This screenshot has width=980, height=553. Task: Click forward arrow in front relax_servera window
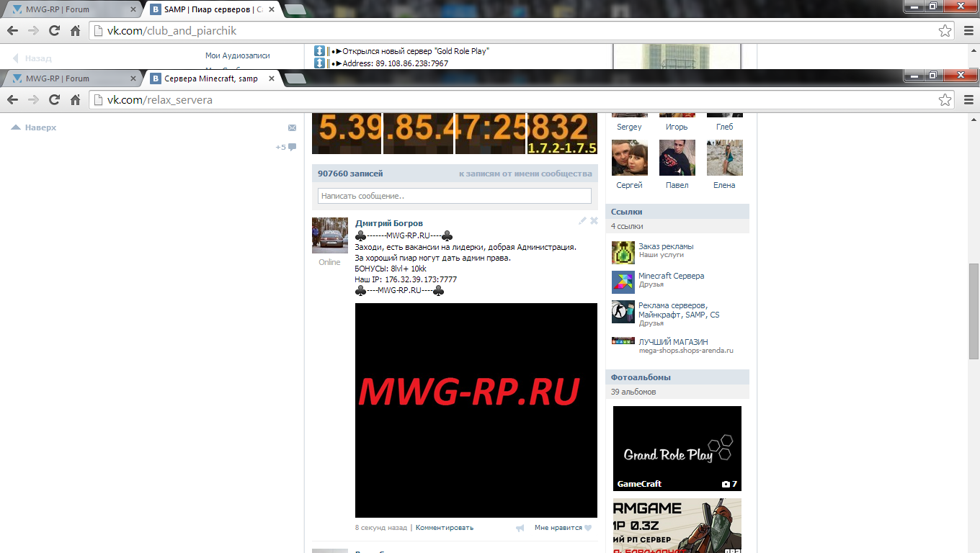33,100
